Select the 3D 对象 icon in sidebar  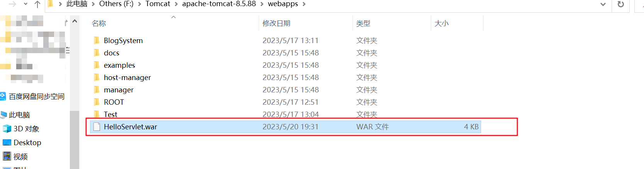7,129
